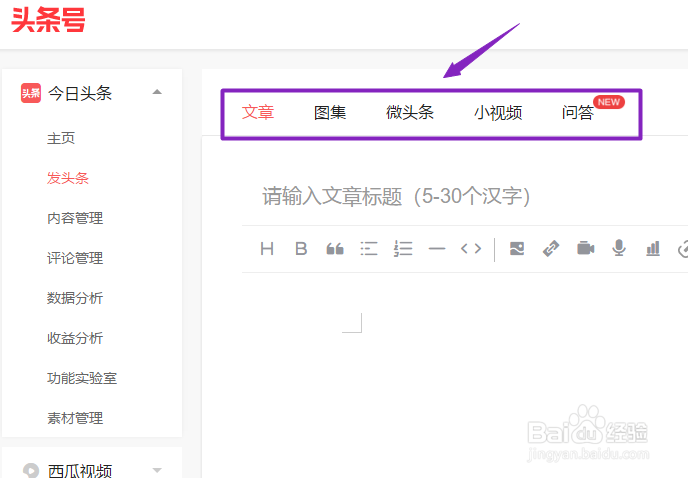Click the 今日头条 section label
The image size is (688, 478).
80,93
